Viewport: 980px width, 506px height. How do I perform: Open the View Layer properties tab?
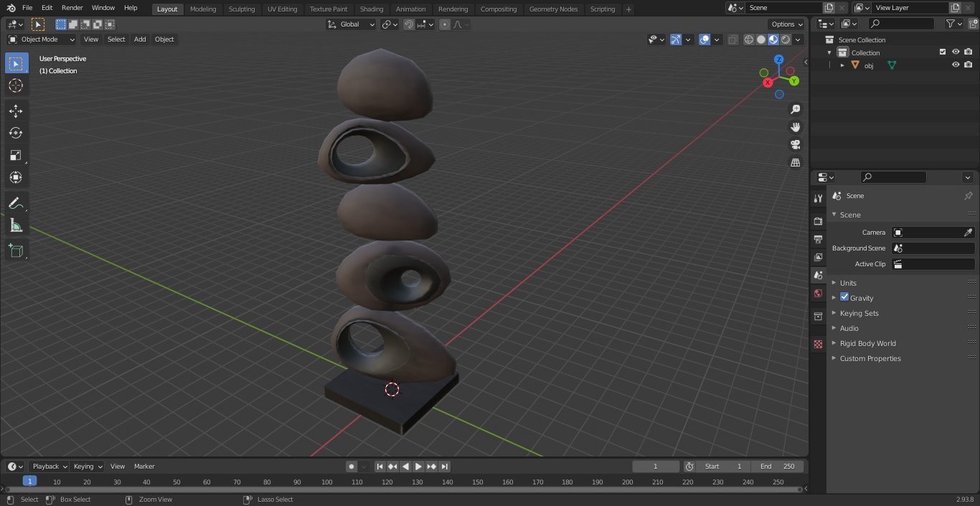click(x=818, y=257)
